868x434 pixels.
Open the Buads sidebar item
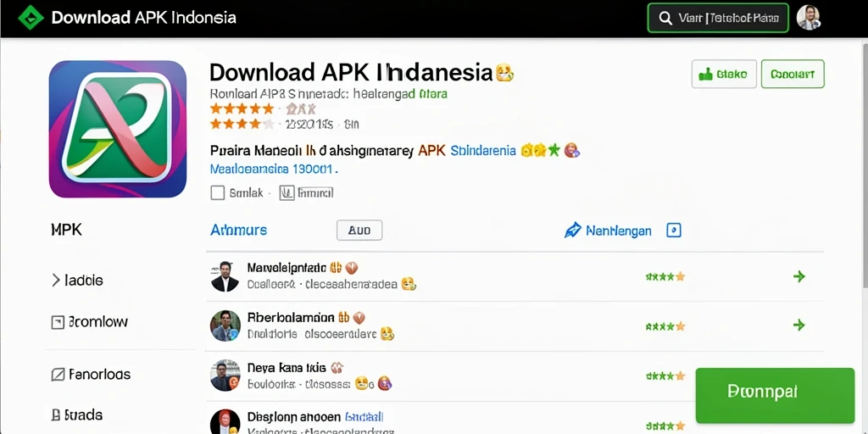(77, 415)
